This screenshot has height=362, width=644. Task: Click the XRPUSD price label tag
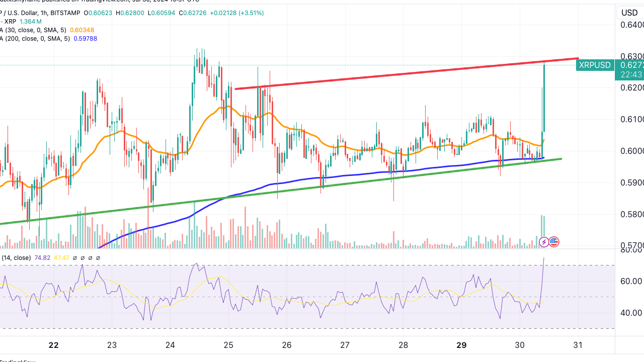(x=594, y=65)
